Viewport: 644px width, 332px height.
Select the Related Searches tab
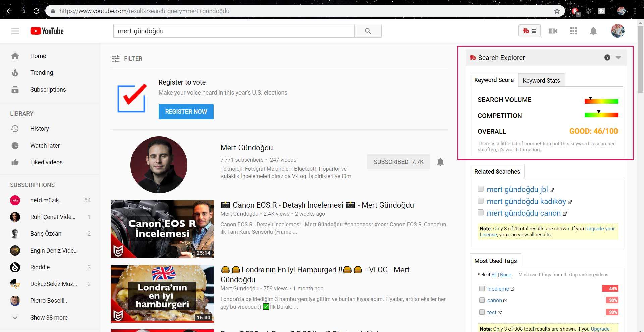(497, 171)
